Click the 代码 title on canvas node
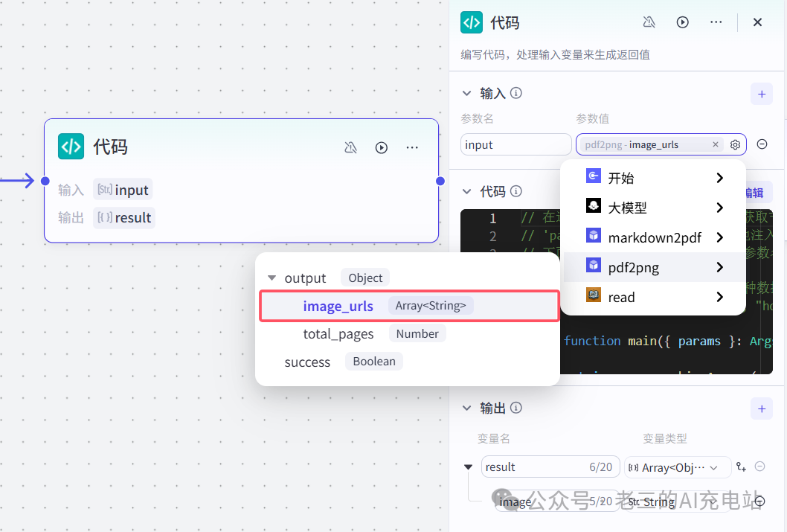Viewport: 787px width, 532px height. tap(110, 147)
